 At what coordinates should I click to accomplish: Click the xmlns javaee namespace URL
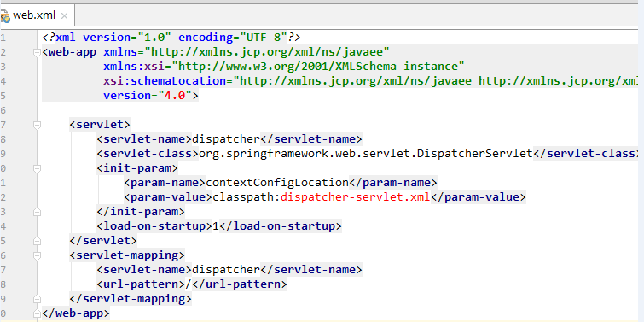(270, 52)
